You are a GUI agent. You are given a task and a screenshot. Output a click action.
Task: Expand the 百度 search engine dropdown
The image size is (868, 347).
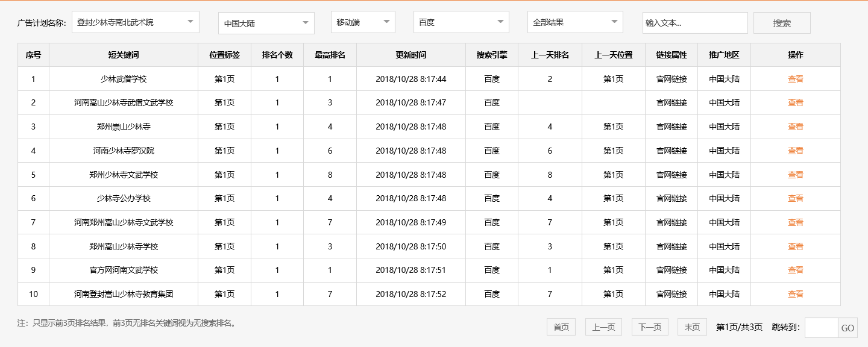click(461, 22)
